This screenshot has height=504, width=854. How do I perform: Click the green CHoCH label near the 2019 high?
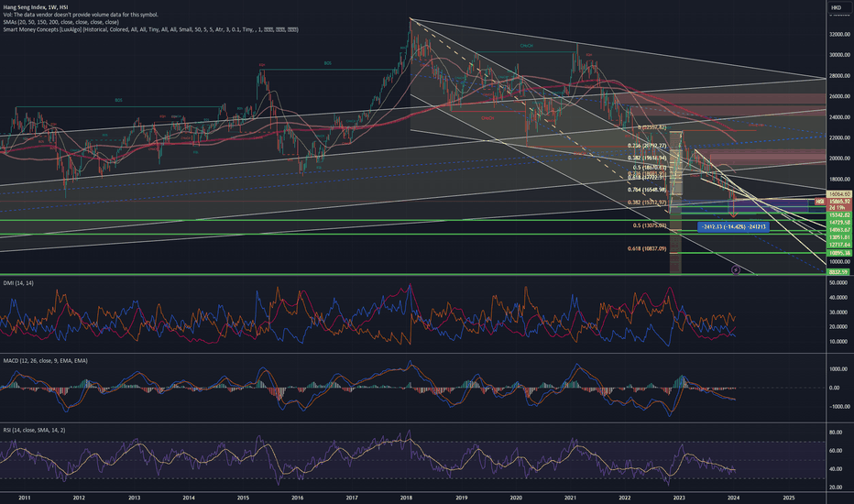pos(526,46)
